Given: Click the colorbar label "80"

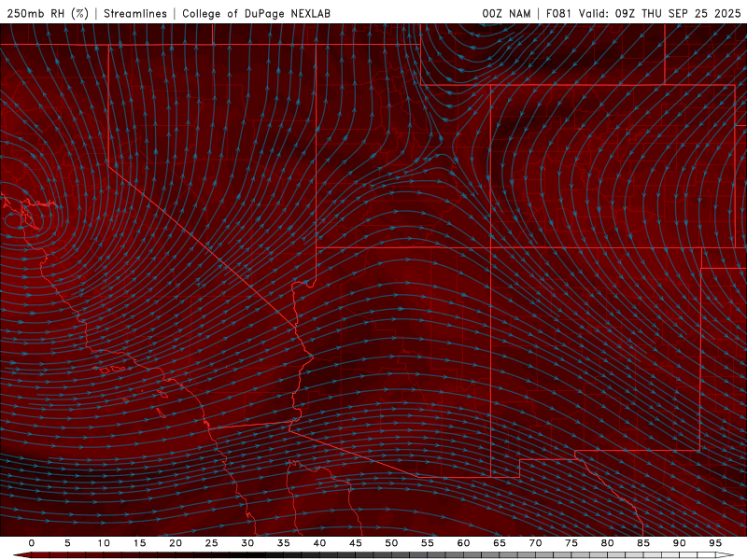Looking at the screenshot, I should pos(607,543).
